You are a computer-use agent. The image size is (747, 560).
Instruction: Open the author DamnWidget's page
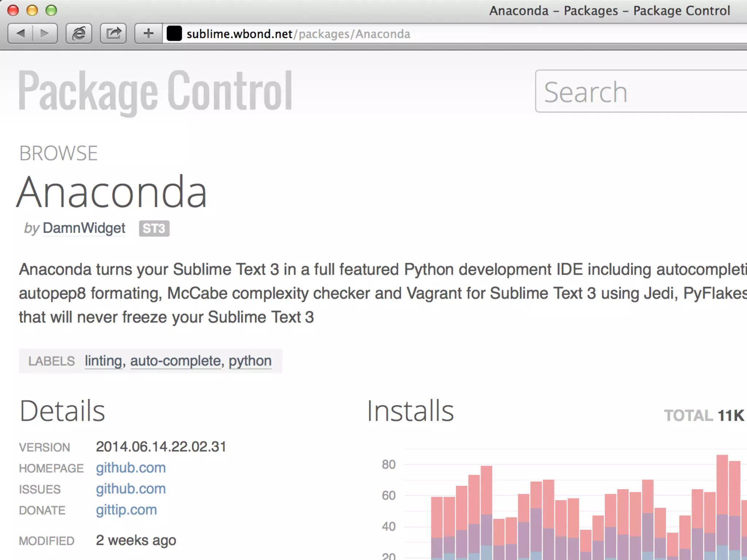(84, 228)
